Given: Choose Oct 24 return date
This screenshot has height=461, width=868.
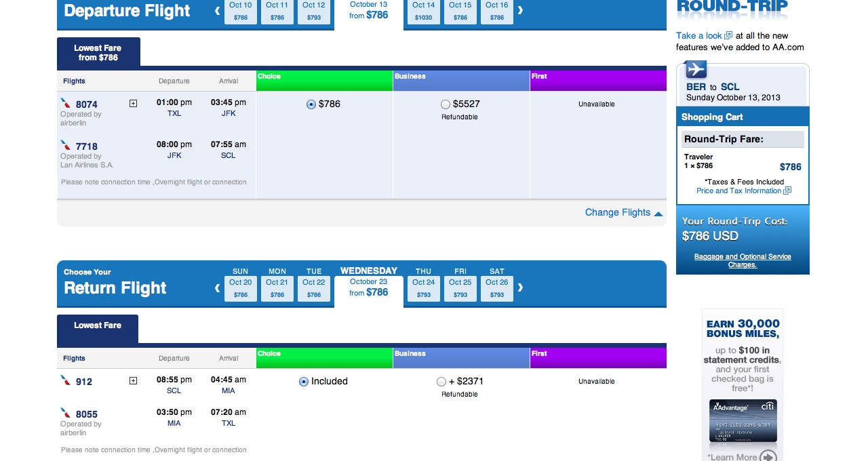Looking at the screenshot, I should [x=424, y=288].
